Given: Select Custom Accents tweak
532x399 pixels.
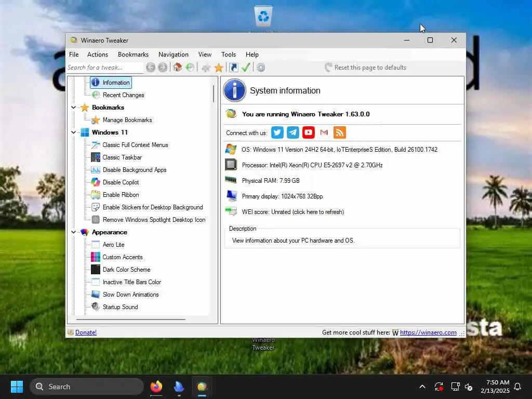Looking at the screenshot, I should [x=123, y=257].
